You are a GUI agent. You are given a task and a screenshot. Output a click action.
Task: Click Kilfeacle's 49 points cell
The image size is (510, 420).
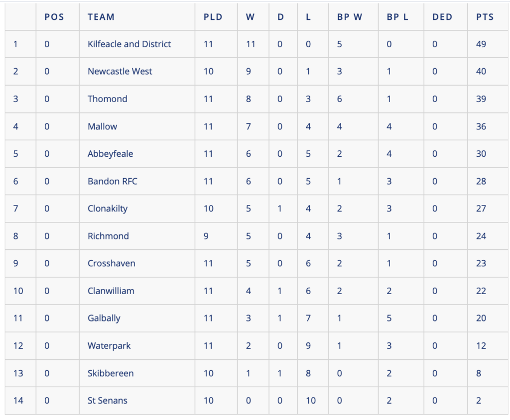tap(481, 44)
